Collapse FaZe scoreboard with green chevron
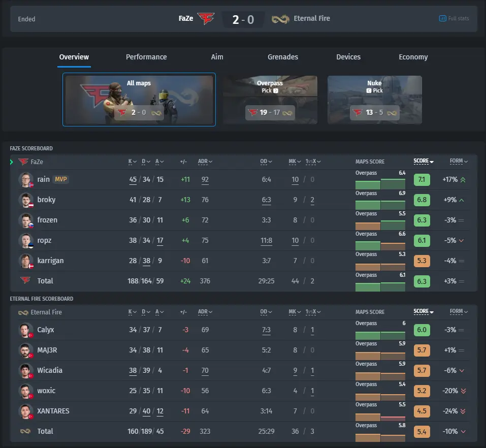Viewport: 486px width, 448px height. click(x=12, y=162)
